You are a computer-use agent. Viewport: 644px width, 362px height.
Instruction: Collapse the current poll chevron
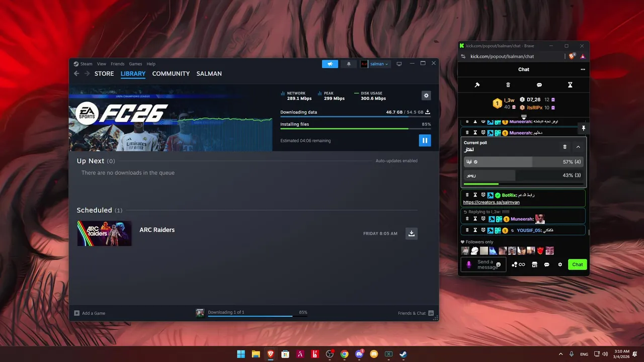click(578, 147)
